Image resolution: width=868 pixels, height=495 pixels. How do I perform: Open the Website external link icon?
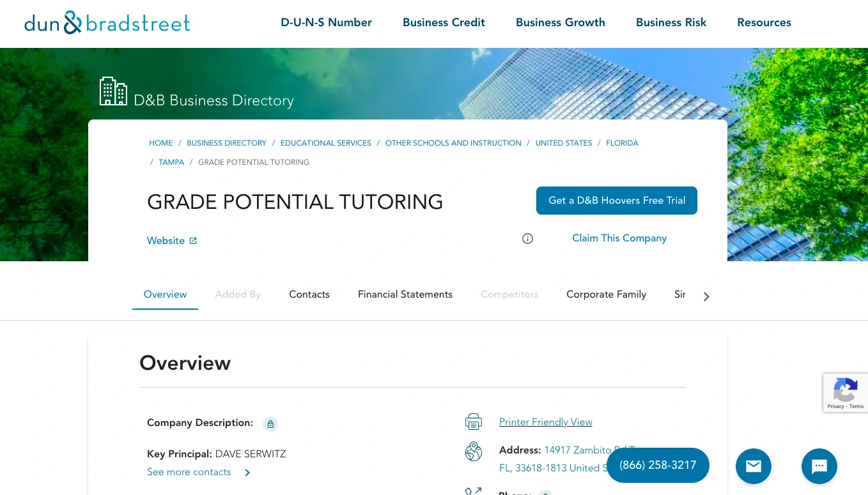[x=192, y=240]
